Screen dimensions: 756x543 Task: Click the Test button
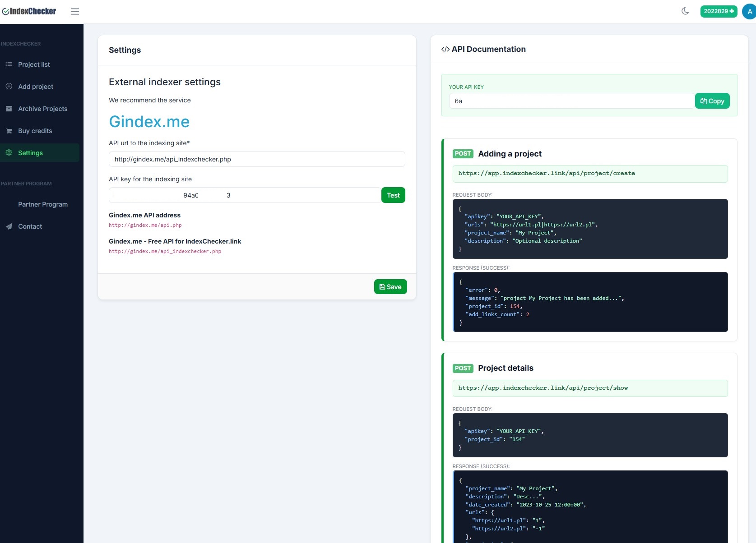coord(393,195)
